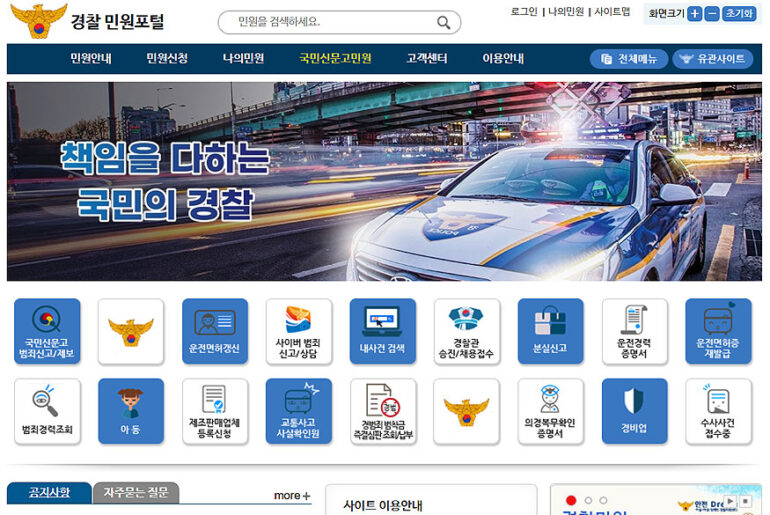Select the 분실신고 lost item icon
Screen dimensions: 770x515
tap(550, 331)
